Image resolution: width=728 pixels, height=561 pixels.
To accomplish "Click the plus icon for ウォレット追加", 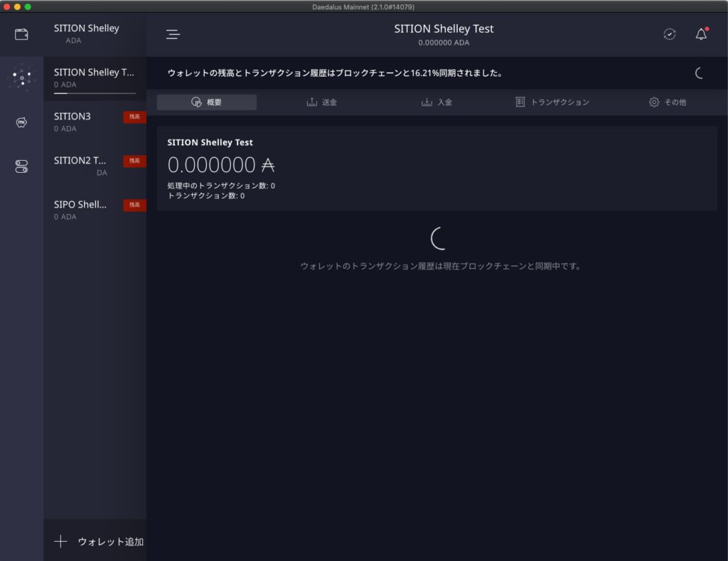I will (61, 542).
